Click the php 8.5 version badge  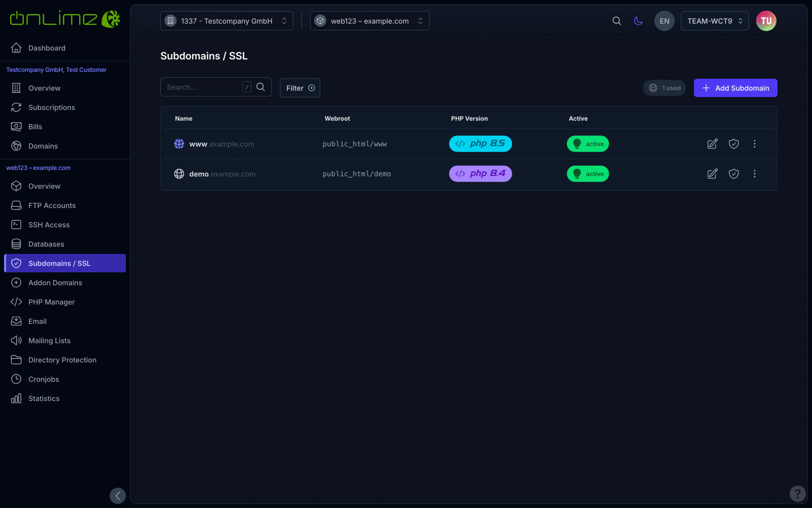480,144
